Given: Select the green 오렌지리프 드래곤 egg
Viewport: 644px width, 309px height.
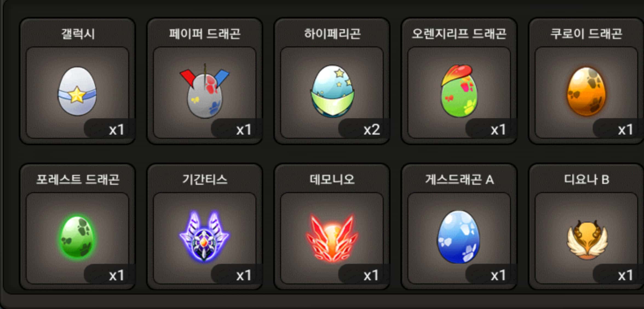Looking at the screenshot, I should click(459, 91).
